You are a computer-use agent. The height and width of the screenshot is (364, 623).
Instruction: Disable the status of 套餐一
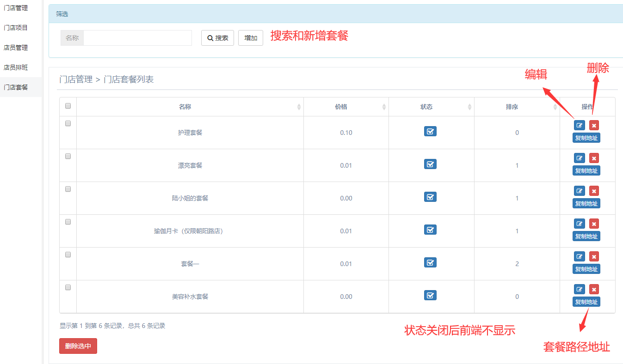pos(430,262)
